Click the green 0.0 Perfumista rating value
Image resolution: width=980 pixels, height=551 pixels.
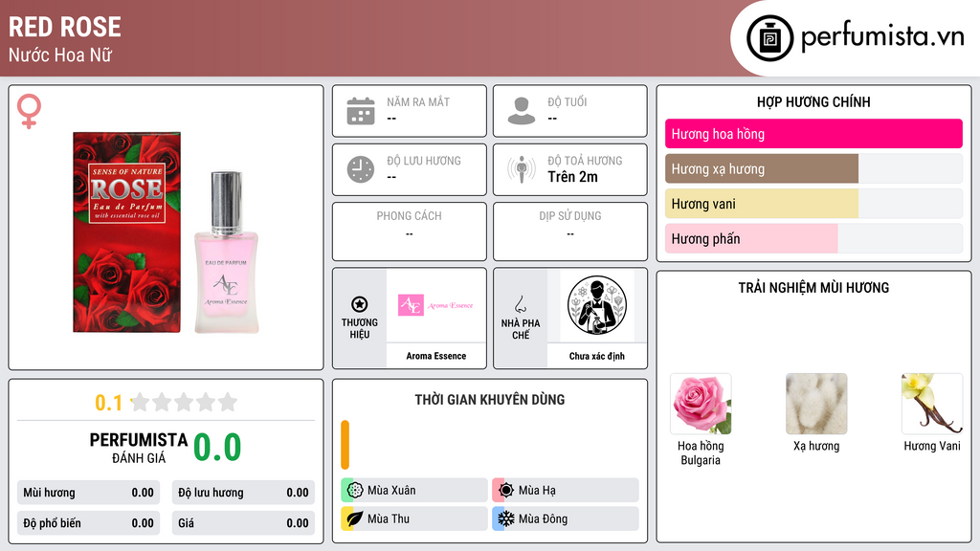coord(217,448)
